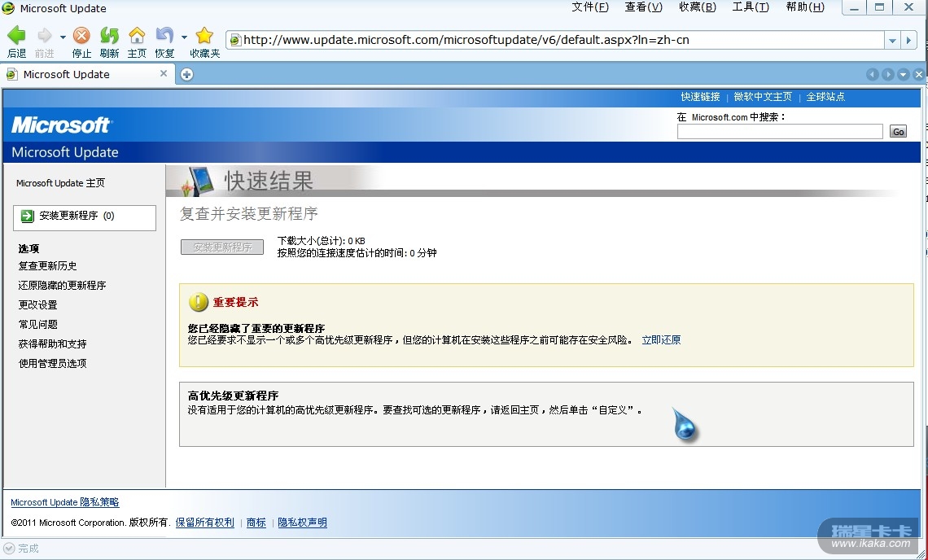Open the 收藏(B) menu

coord(697,7)
